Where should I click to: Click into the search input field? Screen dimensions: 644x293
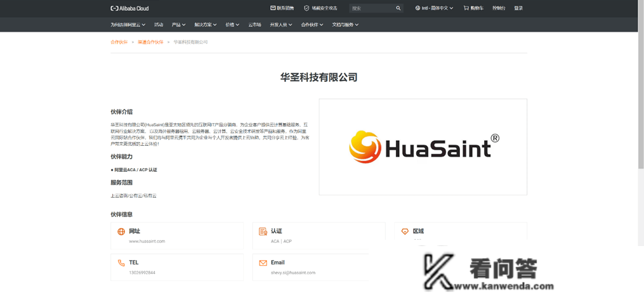371,8
